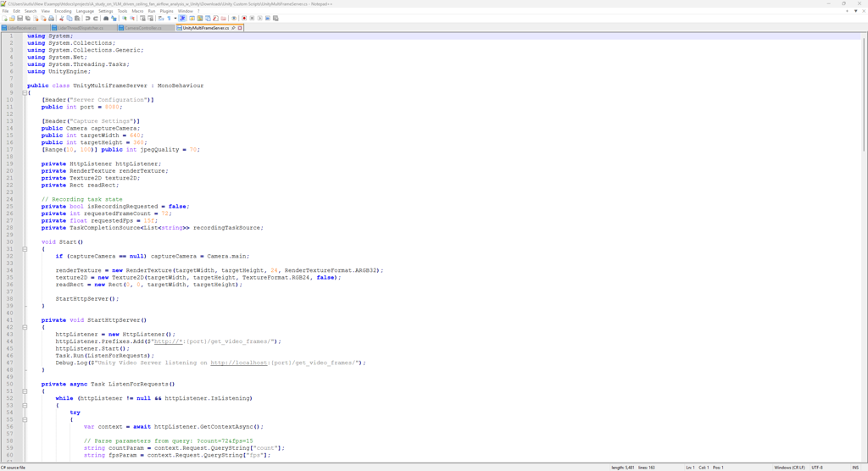
Task: Click http://localhost link on line 47
Action: [238, 363]
